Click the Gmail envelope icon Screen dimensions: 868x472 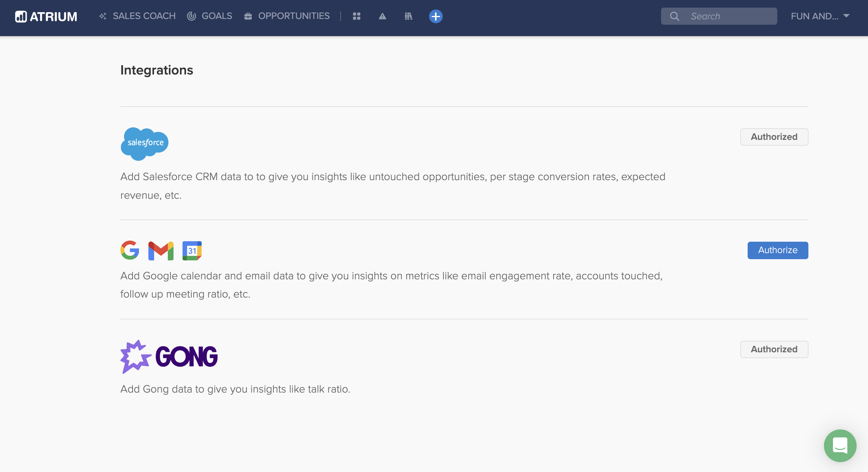click(x=161, y=251)
